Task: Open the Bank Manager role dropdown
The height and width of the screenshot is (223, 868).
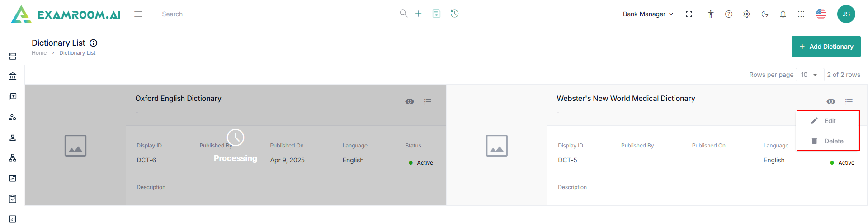Action: click(648, 14)
